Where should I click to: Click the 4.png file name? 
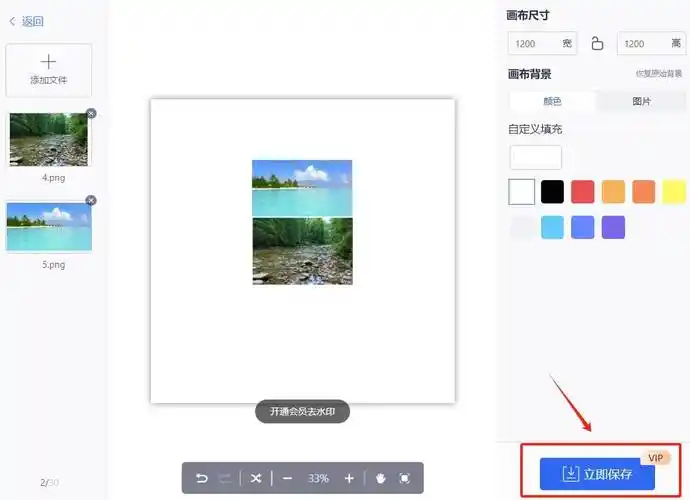53,178
